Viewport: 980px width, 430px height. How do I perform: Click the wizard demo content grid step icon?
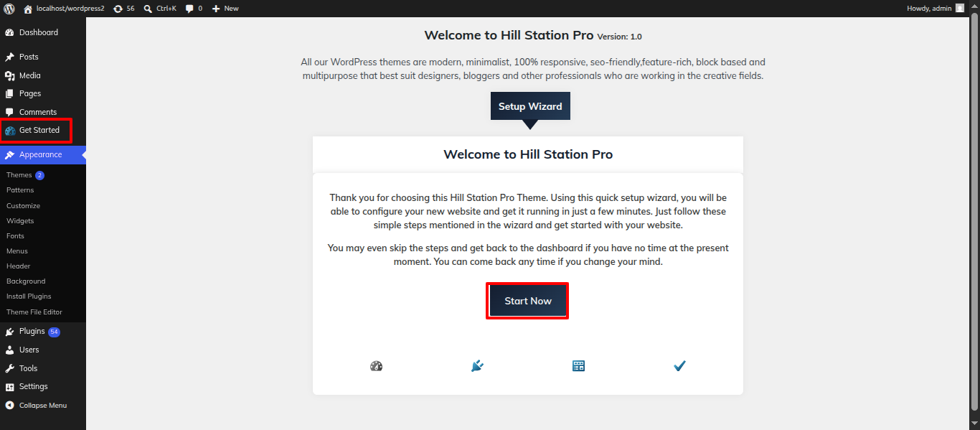pos(578,366)
